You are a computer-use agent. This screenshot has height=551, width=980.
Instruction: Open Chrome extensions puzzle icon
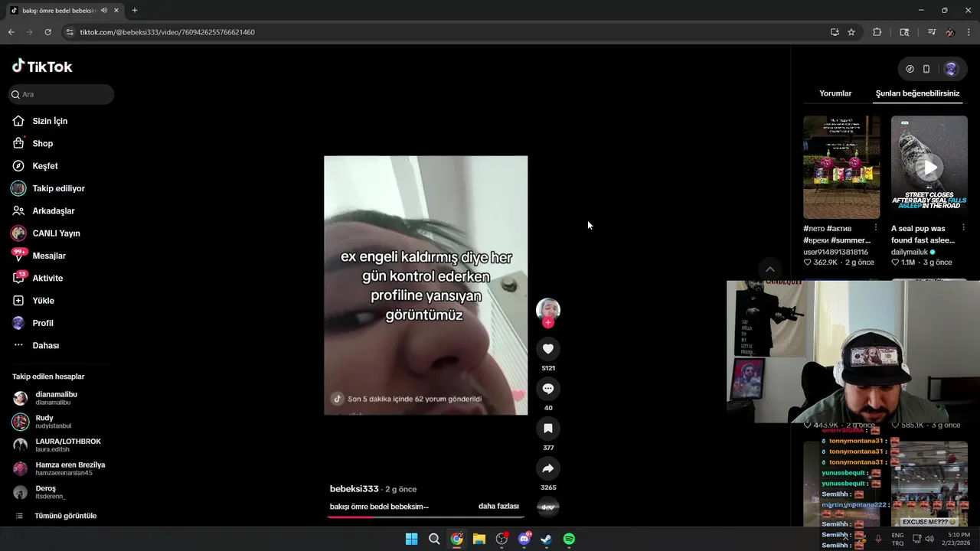click(877, 32)
